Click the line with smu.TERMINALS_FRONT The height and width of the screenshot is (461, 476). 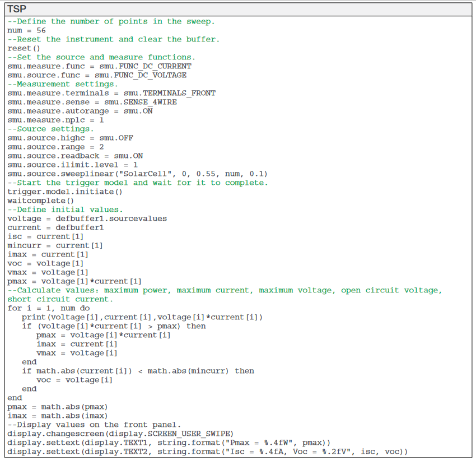tap(111, 93)
